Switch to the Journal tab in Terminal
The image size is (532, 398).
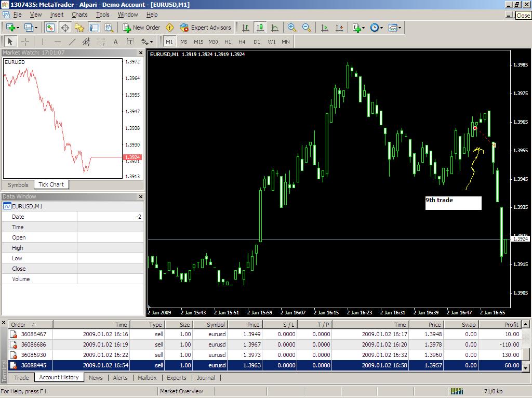click(x=206, y=378)
